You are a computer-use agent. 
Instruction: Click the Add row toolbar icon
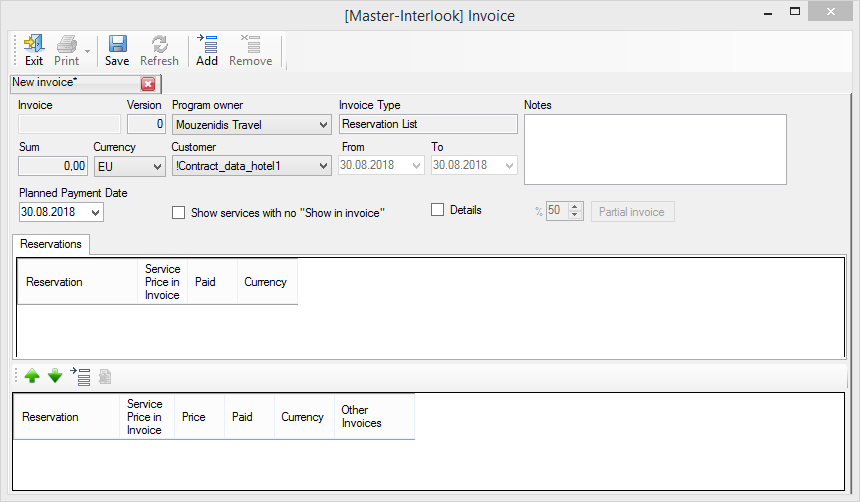click(207, 45)
